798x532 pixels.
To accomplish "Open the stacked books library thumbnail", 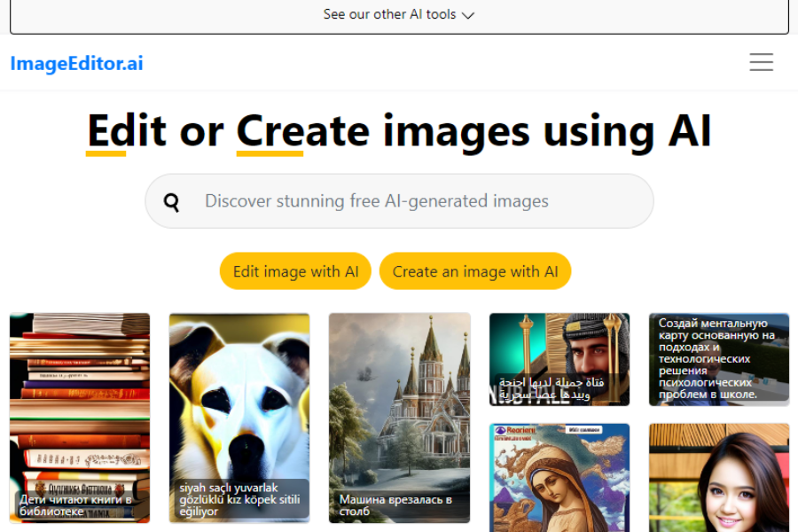I will click(80, 399).
